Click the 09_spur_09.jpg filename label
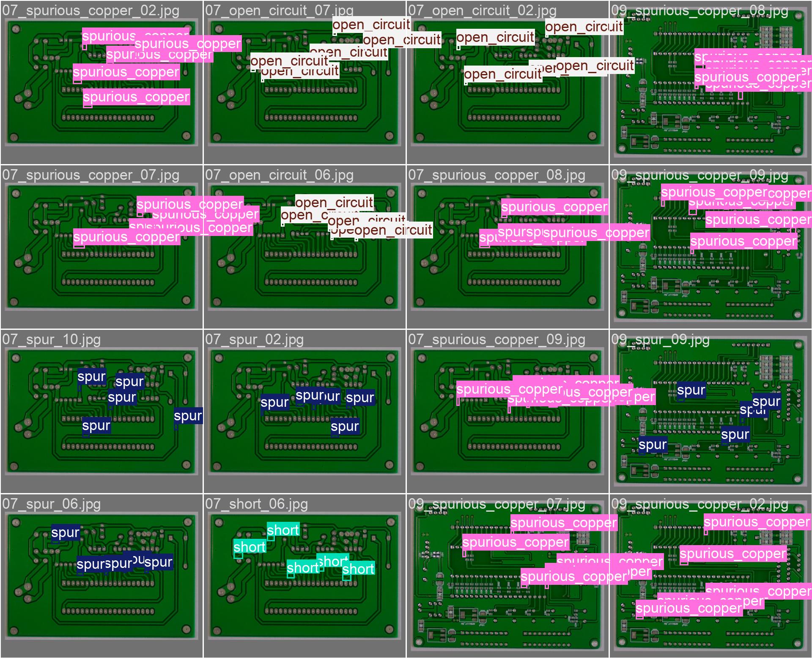 [x=660, y=340]
